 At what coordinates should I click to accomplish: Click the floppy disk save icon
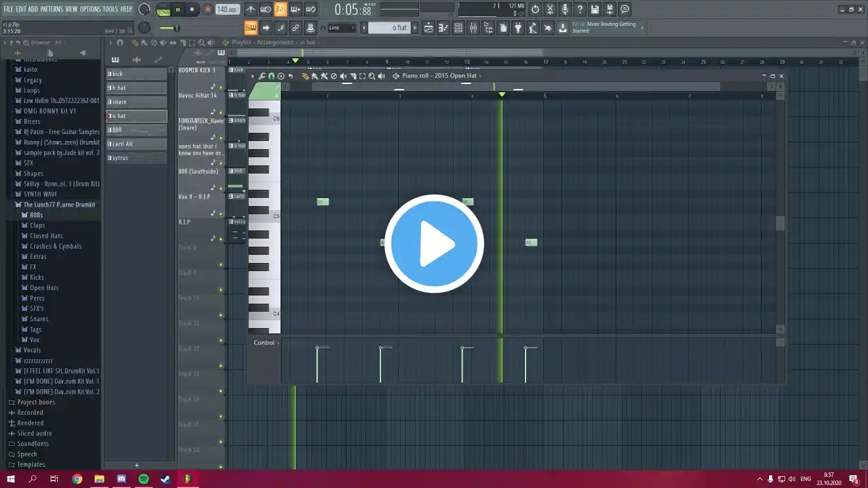[595, 9]
